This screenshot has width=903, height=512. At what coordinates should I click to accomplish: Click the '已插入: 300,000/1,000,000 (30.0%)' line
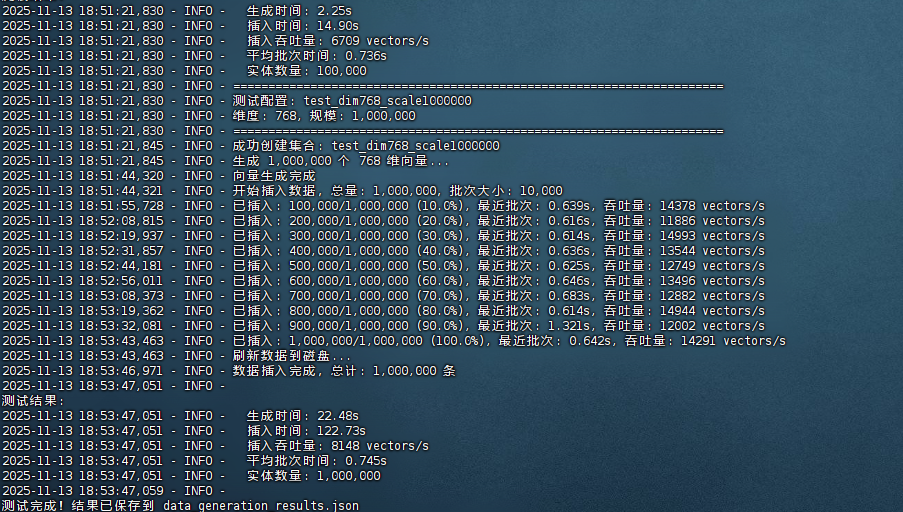(384, 236)
